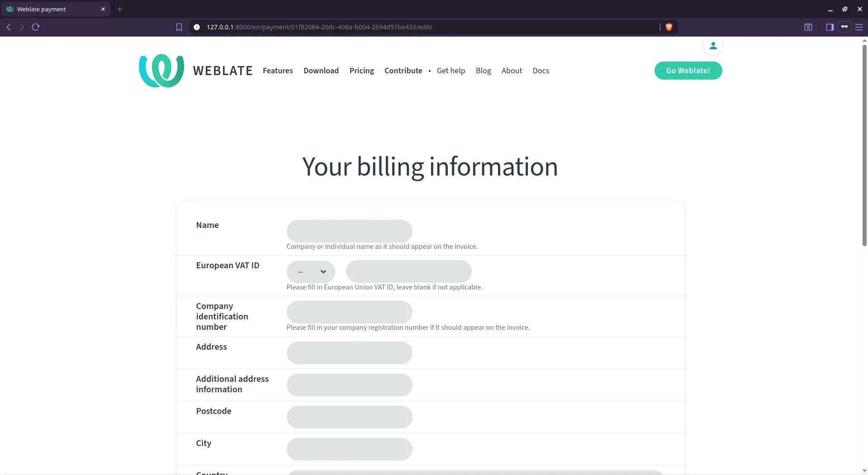868x475 pixels.
Task: Open the Pricing menu item
Action: click(362, 71)
